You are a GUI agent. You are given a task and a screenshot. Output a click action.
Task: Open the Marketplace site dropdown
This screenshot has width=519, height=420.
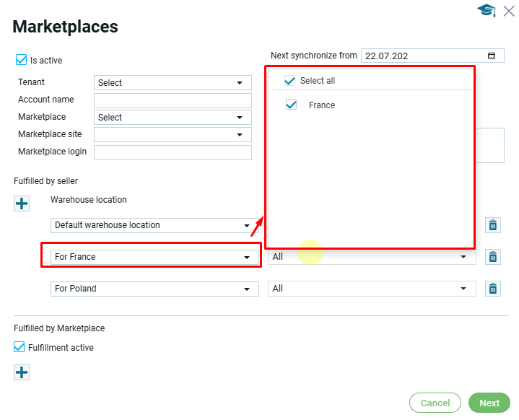[x=173, y=134]
